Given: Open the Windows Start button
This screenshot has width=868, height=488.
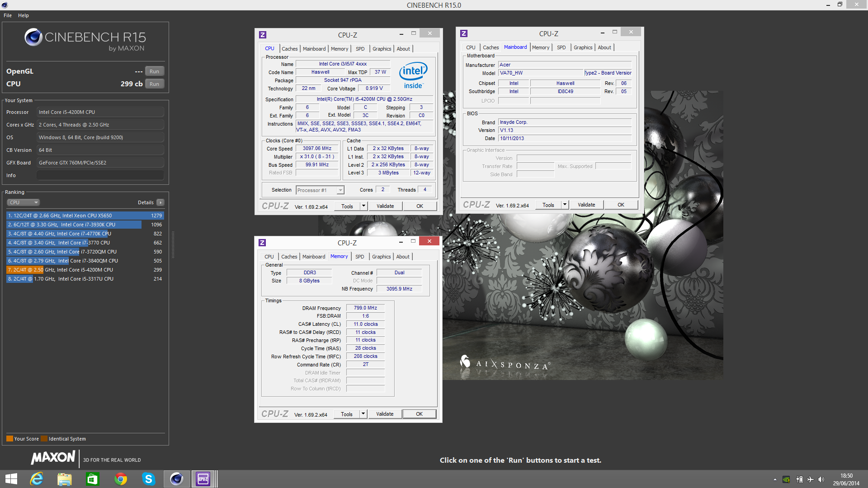Looking at the screenshot, I should (x=11, y=479).
